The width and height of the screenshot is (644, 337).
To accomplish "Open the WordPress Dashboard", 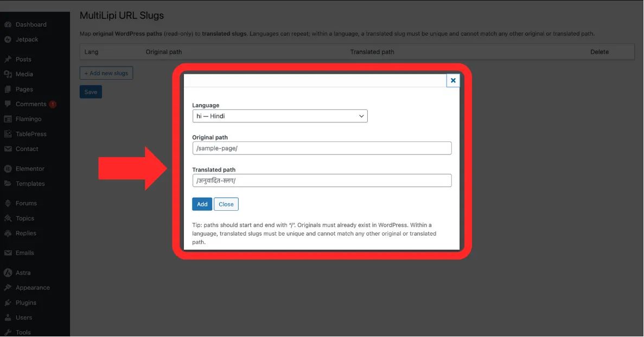I will (30, 24).
